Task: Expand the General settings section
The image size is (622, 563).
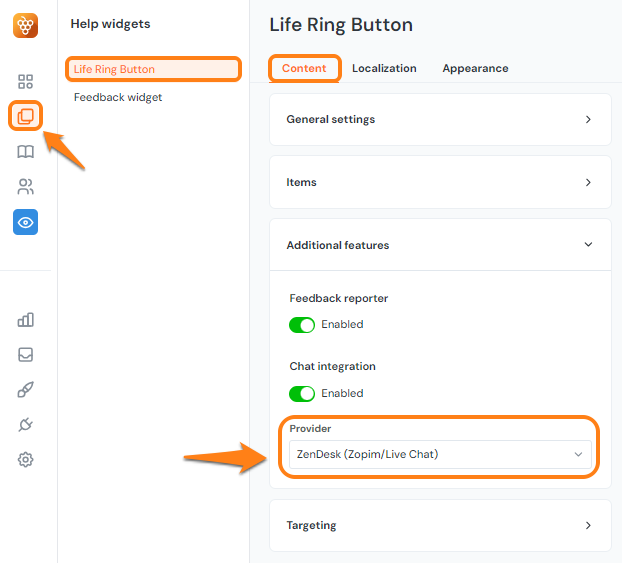Action: 440,120
